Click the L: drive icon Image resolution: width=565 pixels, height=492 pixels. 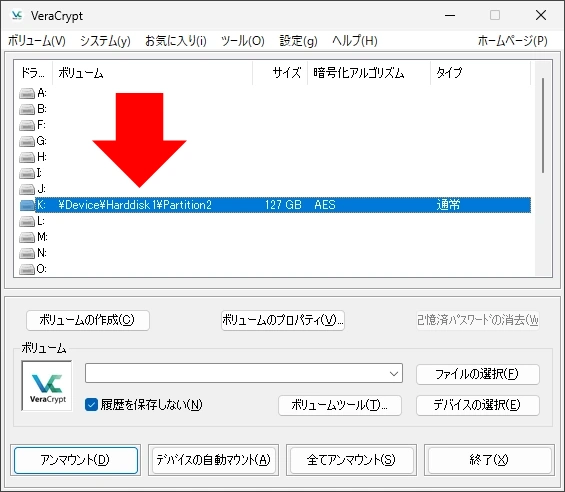click(27, 221)
